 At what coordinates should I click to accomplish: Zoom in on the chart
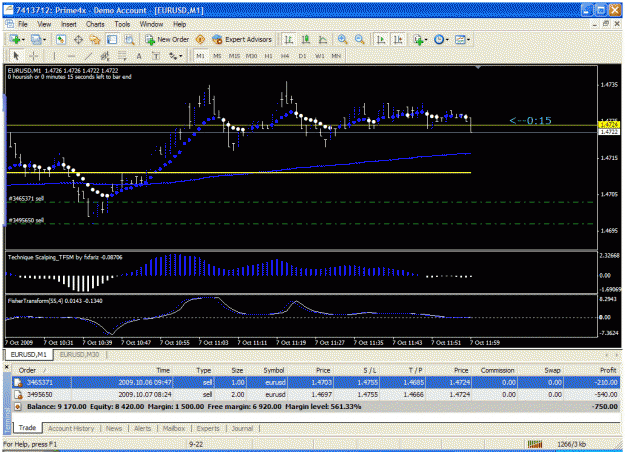(342, 39)
